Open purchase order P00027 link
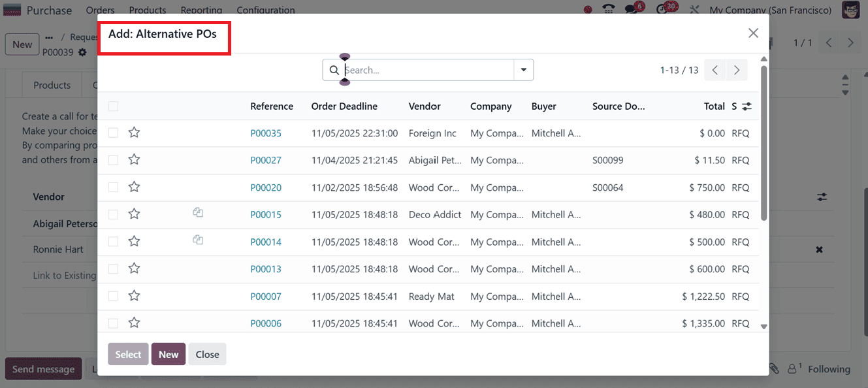This screenshot has height=388, width=868. click(x=266, y=160)
